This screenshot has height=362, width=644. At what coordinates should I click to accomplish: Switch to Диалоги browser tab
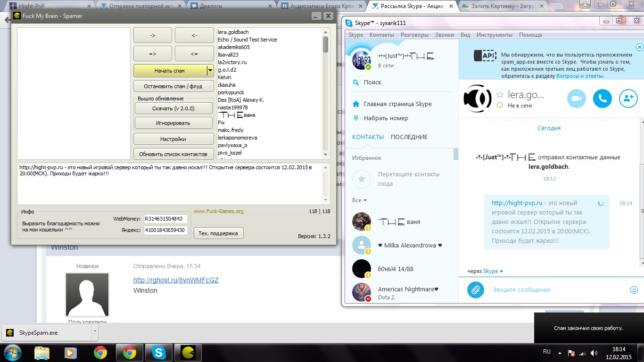tap(230, 6)
